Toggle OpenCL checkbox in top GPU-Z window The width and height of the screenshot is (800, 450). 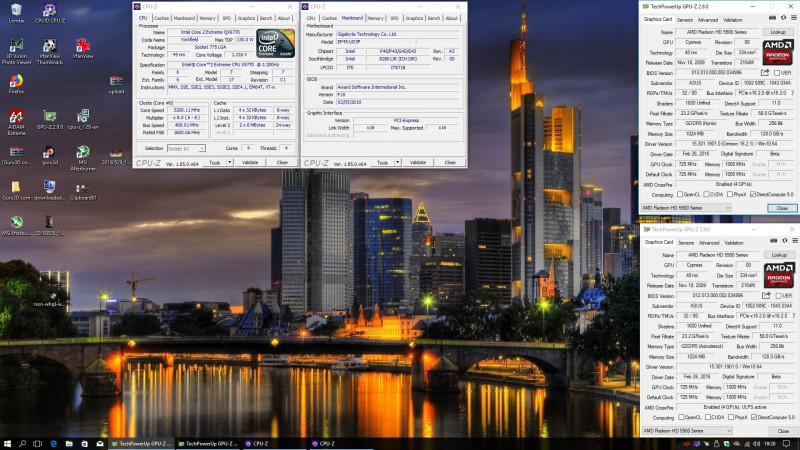coord(680,194)
